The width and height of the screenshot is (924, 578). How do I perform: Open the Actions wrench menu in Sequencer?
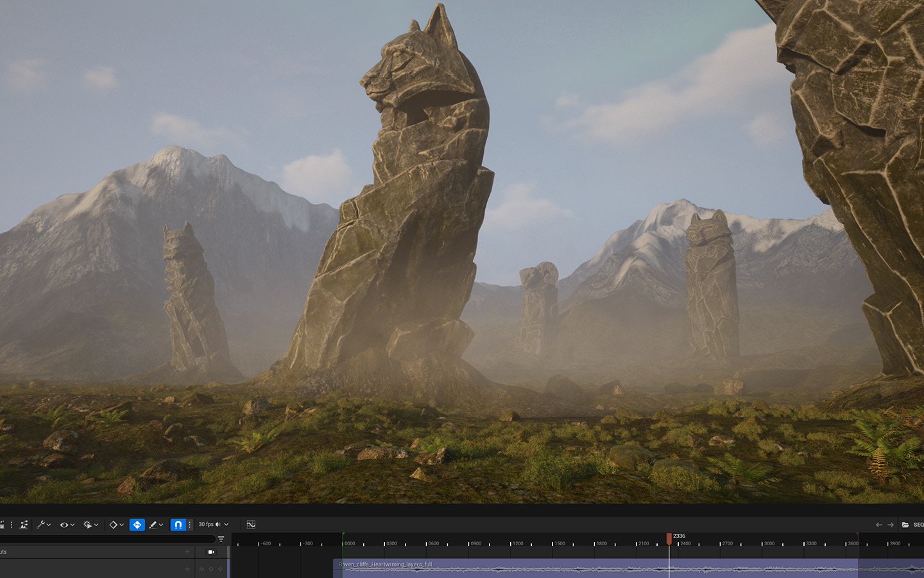(x=43, y=525)
